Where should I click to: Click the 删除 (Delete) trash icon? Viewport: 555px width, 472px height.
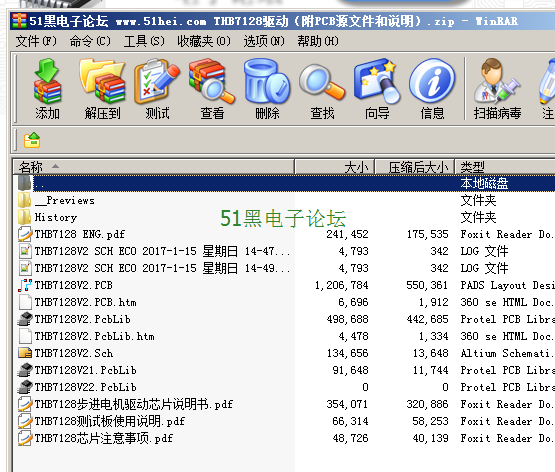pyautogui.click(x=267, y=81)
